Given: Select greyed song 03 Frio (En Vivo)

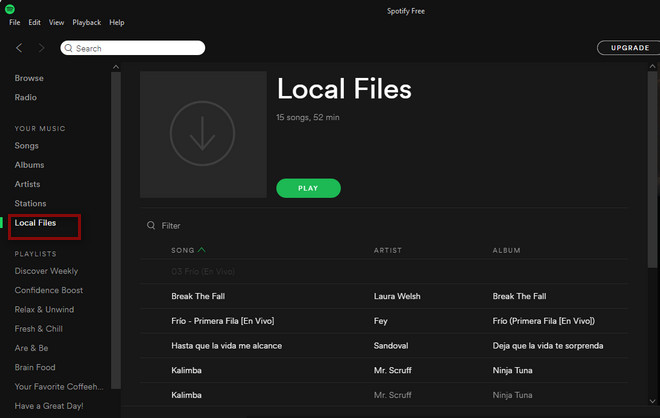Looking at the screenshot, I should (203, 272).
